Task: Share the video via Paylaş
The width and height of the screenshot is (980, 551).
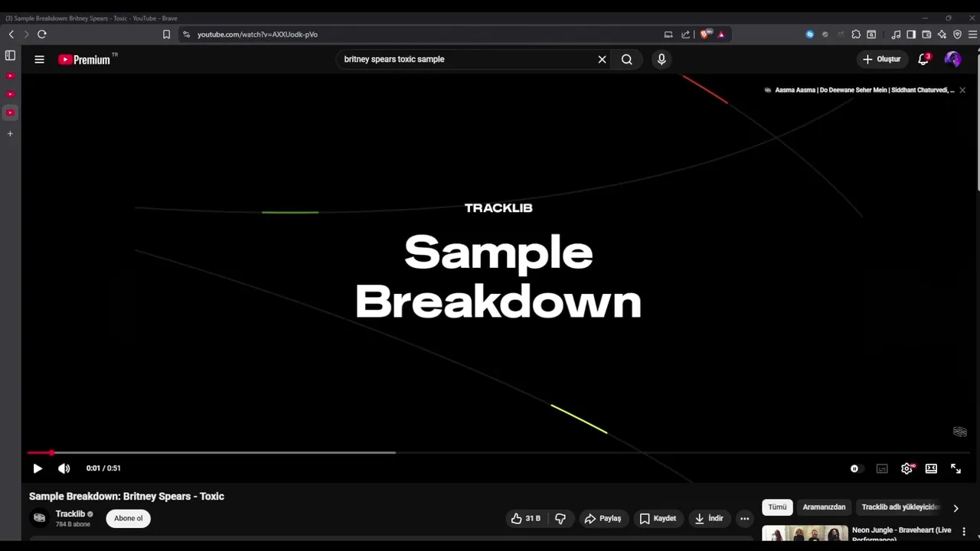Action: (603, 518)
